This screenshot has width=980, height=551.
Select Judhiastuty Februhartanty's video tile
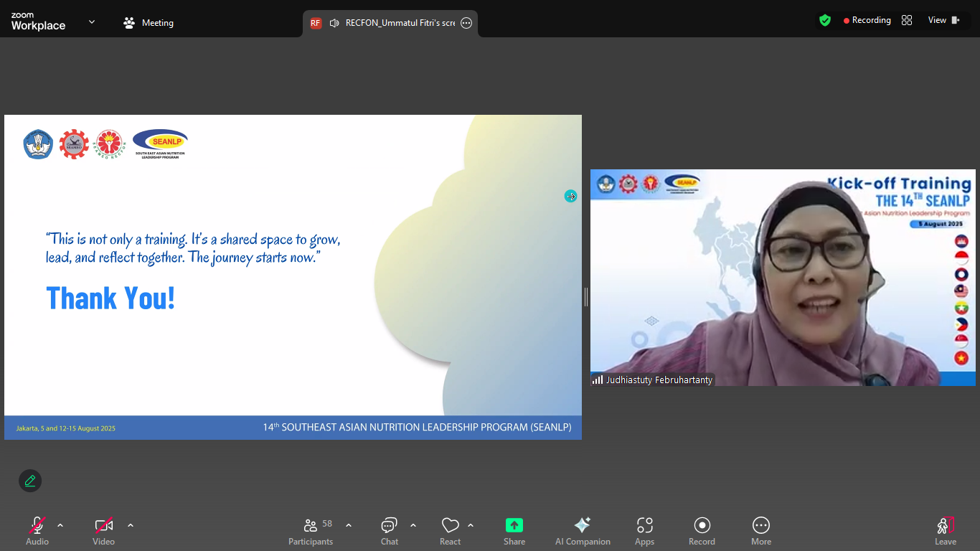[x=782, y=278]
